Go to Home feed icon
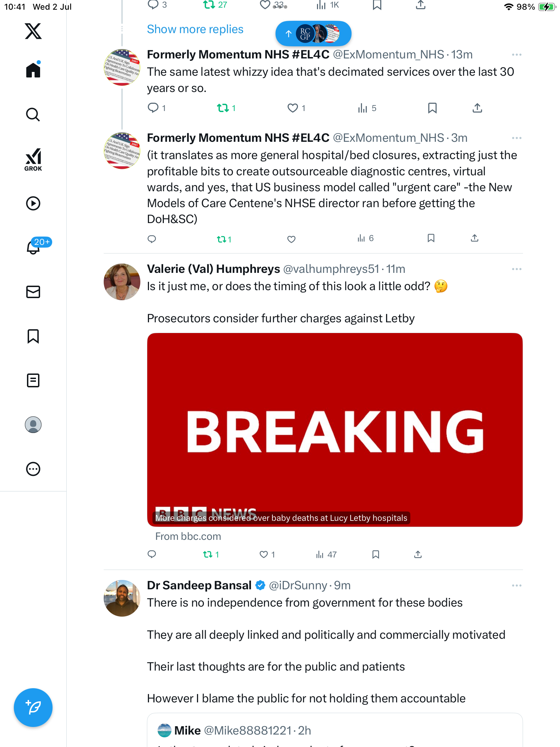 click(33, 70)
